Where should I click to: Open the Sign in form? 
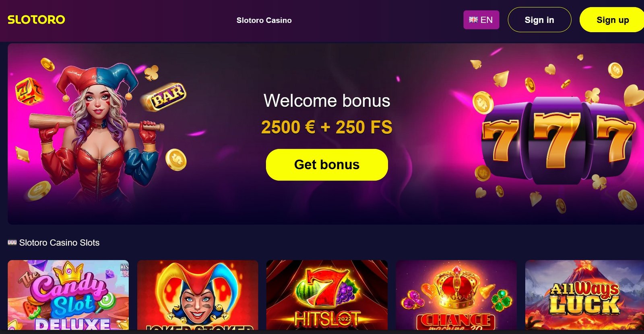point(539,20)
